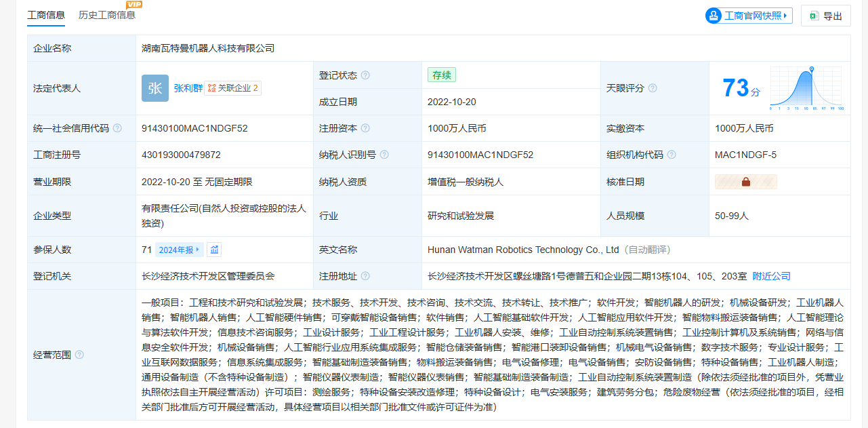The width and height of the screenshot is (868, 428).
Task: Click the 成立日期 value 2022-10-20
Action: point(452,102)
